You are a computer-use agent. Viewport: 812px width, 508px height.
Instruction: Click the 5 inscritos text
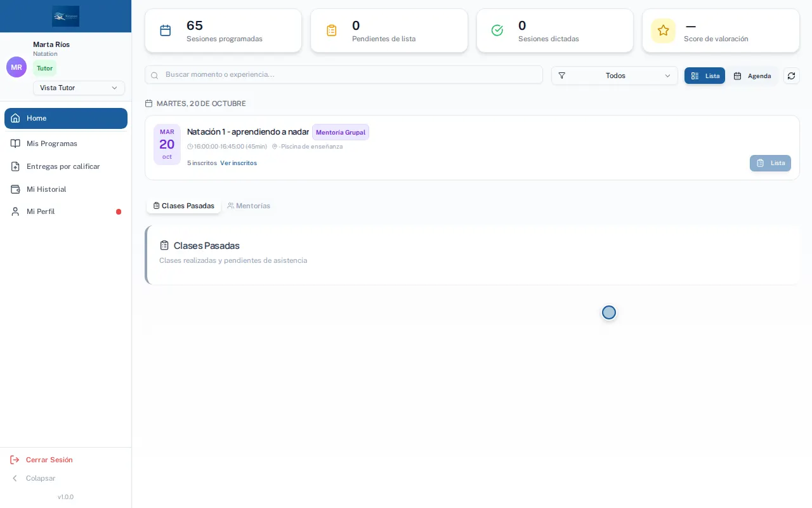click(202, 163)
